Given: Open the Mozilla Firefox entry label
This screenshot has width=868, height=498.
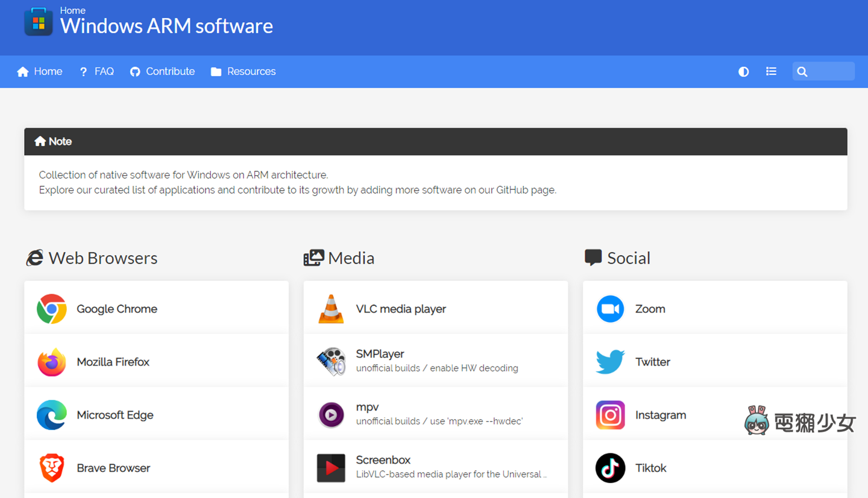Looking at the screenshot, I should coord(113,362).
